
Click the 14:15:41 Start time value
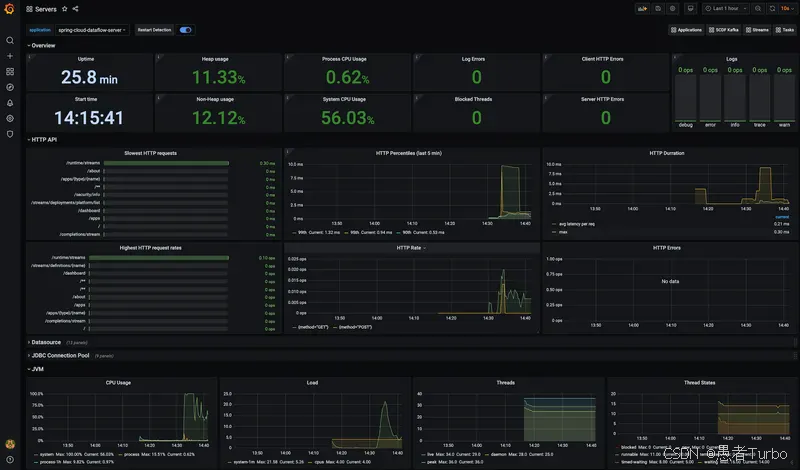(89, 118)
